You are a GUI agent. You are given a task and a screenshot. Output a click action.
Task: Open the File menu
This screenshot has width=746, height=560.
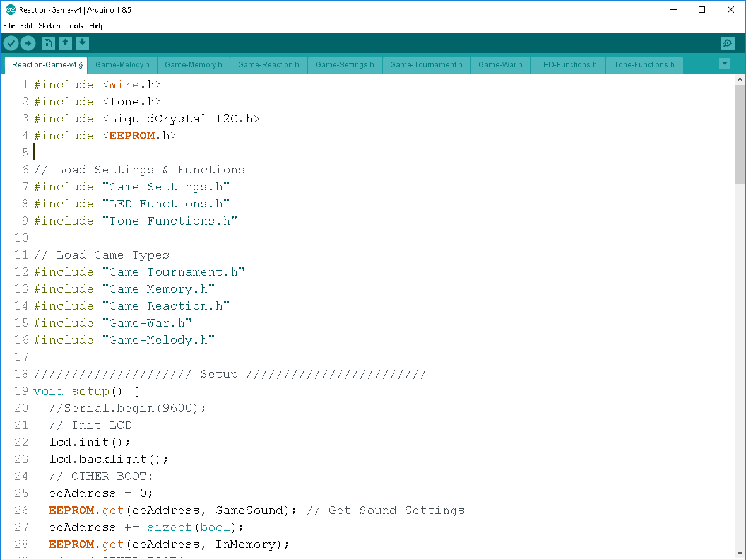[x=9, y=26]
